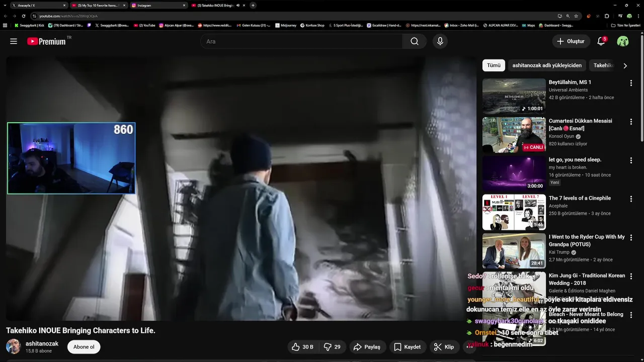The image size is (644, 362).
Task: Open Twitch bookmark icon
Action: click(89, 25)
